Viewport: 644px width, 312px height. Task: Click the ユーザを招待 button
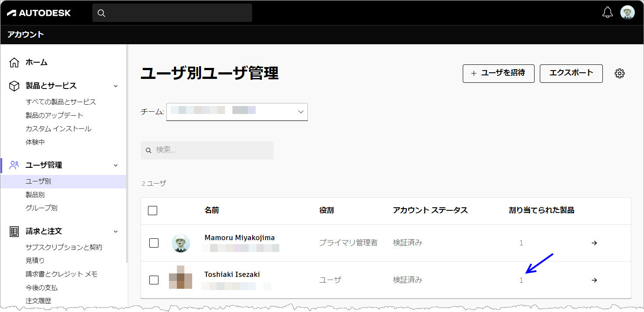coord(498,74)
